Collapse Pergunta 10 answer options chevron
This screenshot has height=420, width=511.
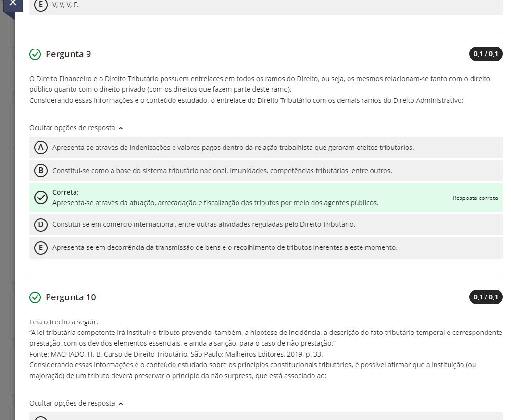[120, 404]
